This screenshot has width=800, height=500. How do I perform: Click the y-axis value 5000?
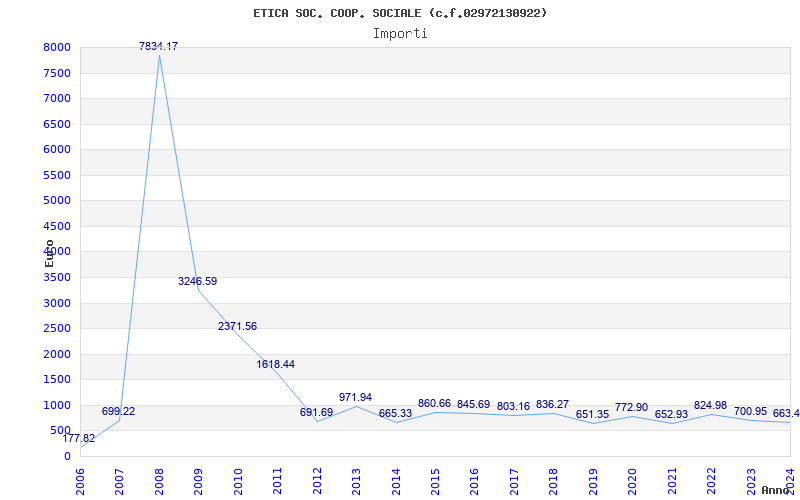coord(57,201)
